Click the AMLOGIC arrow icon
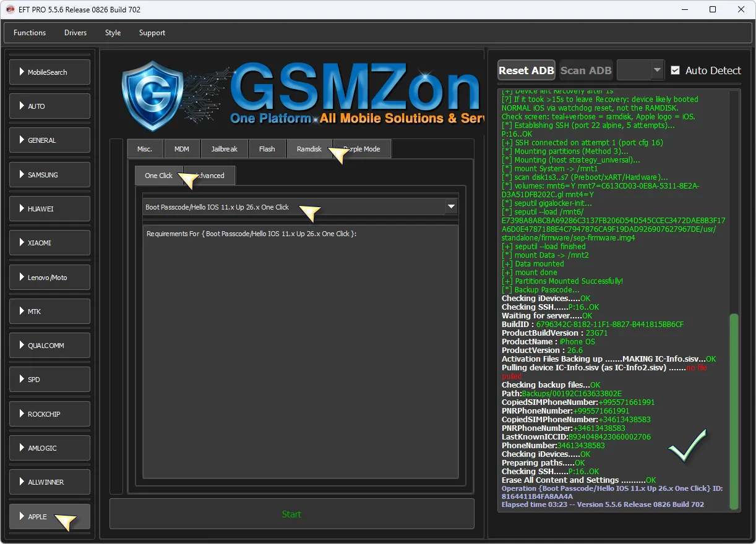The width and height of the screenshot is (756, 544). point(22,448)
